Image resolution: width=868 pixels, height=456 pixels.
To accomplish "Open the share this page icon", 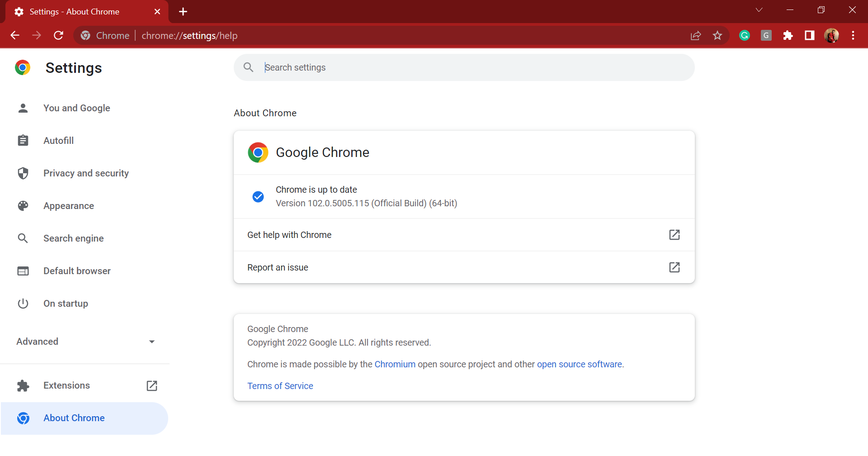I will pyautogui.click(x=696, y=35).
